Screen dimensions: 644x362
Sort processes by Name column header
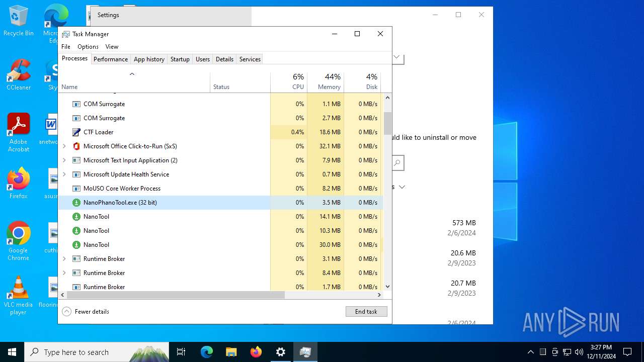coord(134,82)
